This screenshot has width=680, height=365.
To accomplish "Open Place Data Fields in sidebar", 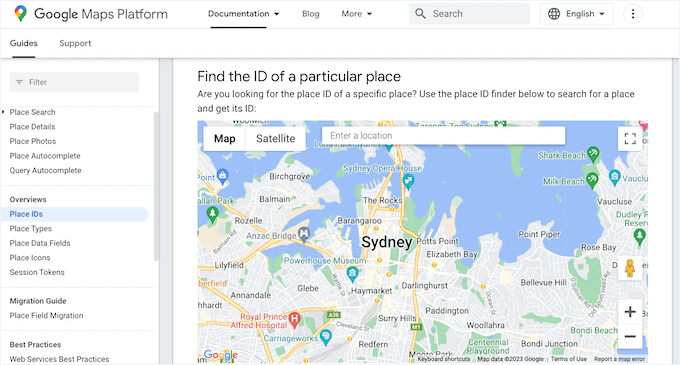I will [x=40, y=243].
